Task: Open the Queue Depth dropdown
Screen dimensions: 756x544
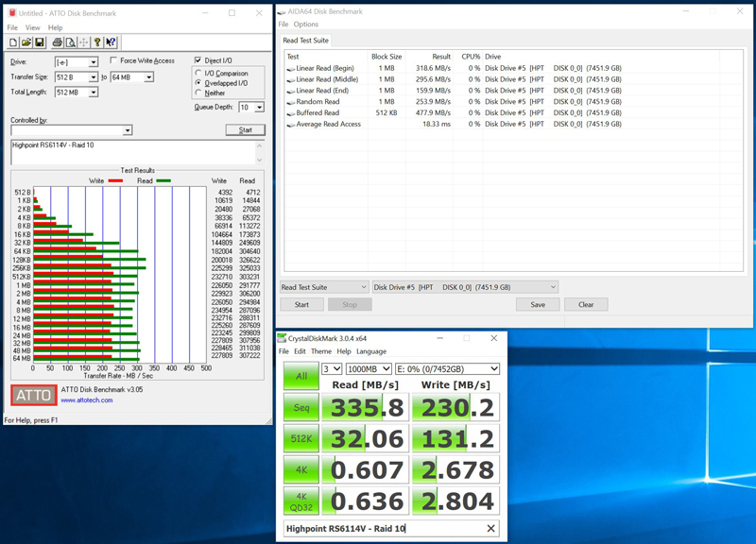Action: (259, 108)
